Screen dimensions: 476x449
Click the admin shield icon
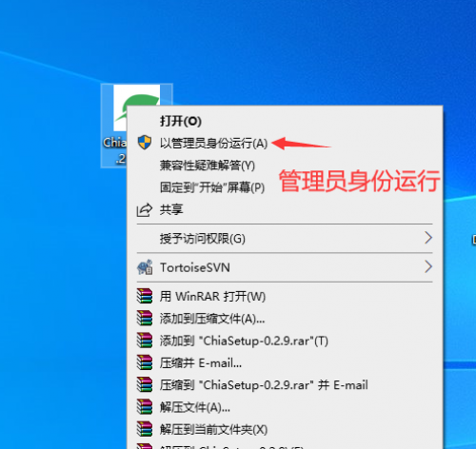[145, 143]
